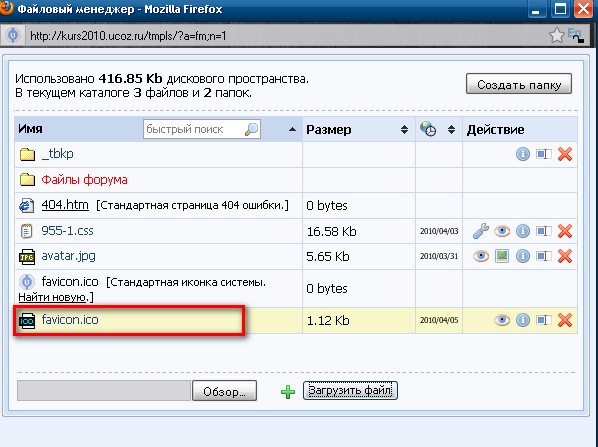View 955-1.css with the eye icon

[502, 231]
